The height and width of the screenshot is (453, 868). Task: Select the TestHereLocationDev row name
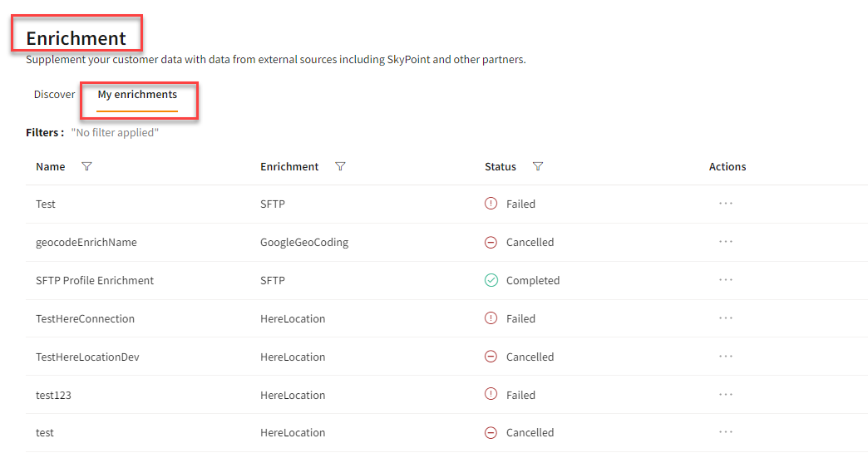pyautogui.click(x=87, y=357)
